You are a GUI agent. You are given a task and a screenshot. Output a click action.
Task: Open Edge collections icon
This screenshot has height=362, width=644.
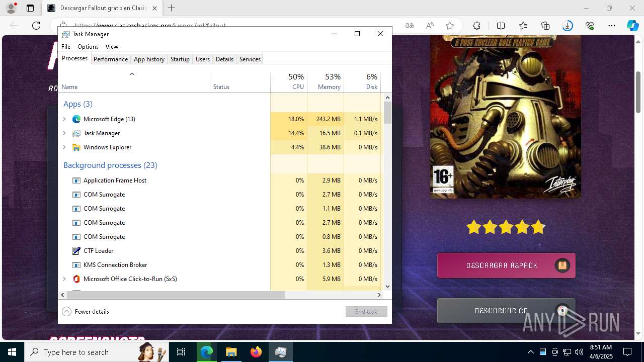(545, 26)
